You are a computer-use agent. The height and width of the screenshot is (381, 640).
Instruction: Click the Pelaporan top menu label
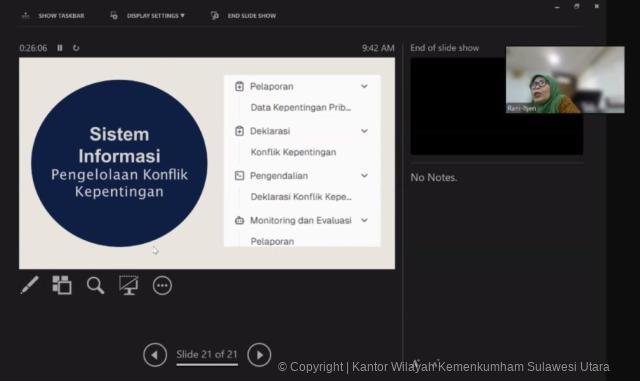tap(271, 87)
